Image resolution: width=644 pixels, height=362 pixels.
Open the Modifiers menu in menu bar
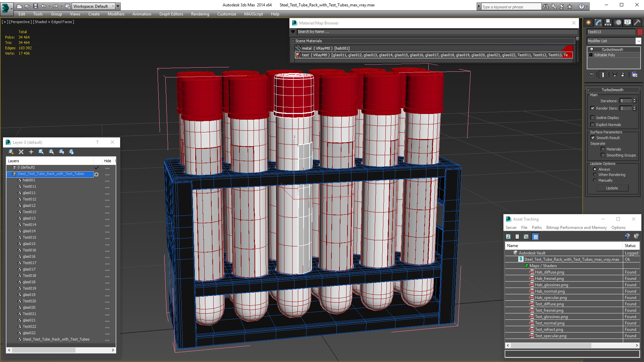click(115, 14)
